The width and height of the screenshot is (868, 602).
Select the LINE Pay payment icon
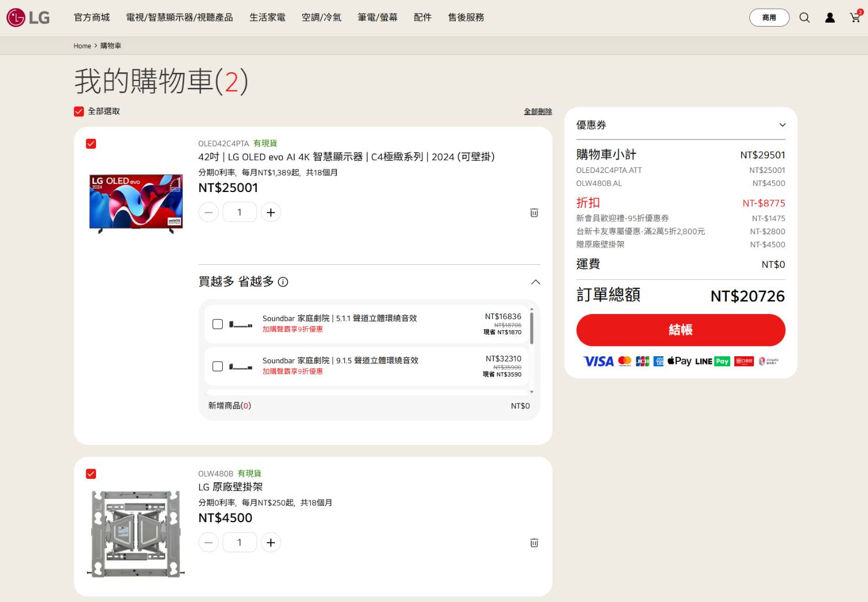coord(712,361)
